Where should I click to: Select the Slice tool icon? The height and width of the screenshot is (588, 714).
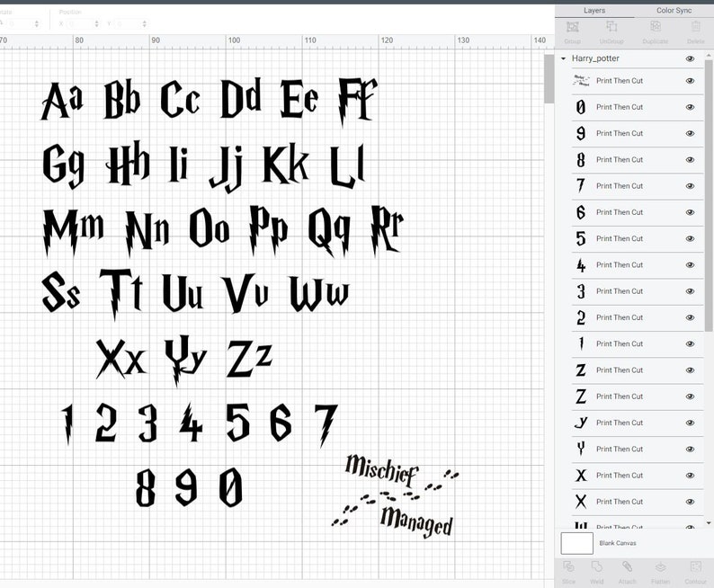click(x=568, y=566)
